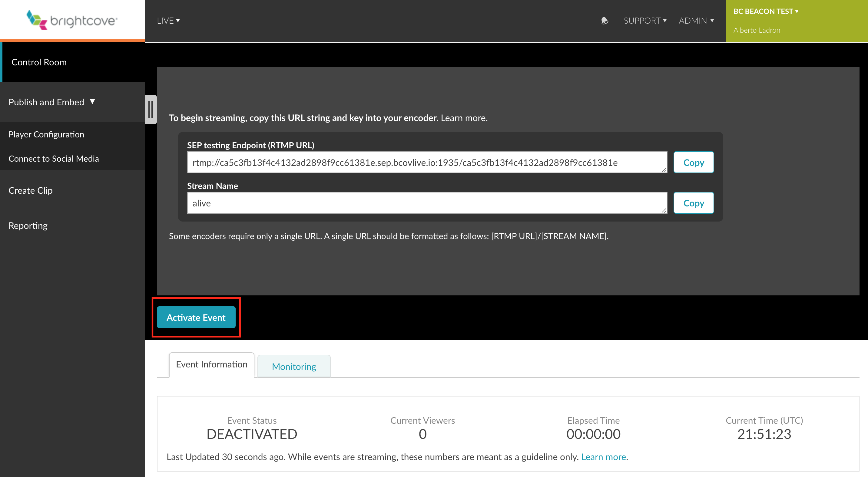868x477 pixels.
Task: Open the BC BEACON TEST account switcher
Action: pos(766,11)
